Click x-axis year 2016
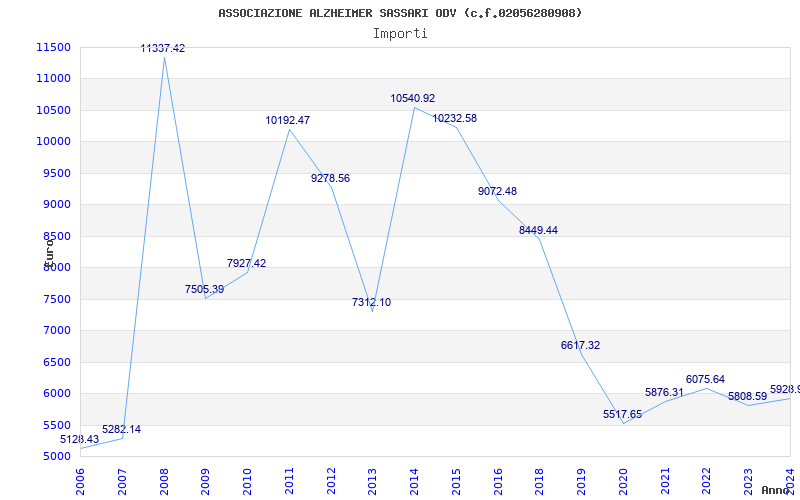This screenshot has width=800, height=500. 498,482
